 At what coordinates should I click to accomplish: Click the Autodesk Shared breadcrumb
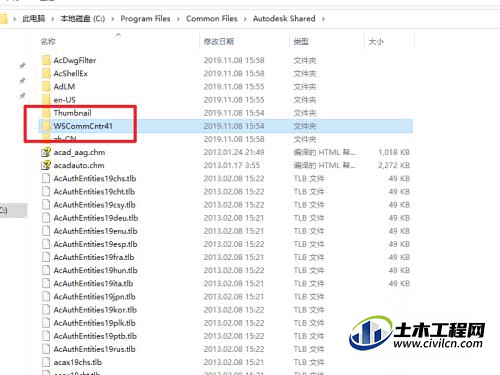[284, 19]
